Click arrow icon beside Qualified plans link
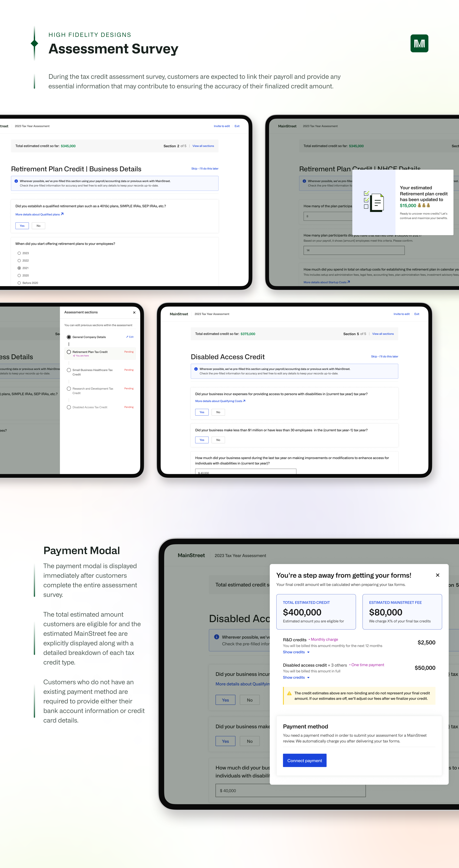 click(x=62, y=214)
